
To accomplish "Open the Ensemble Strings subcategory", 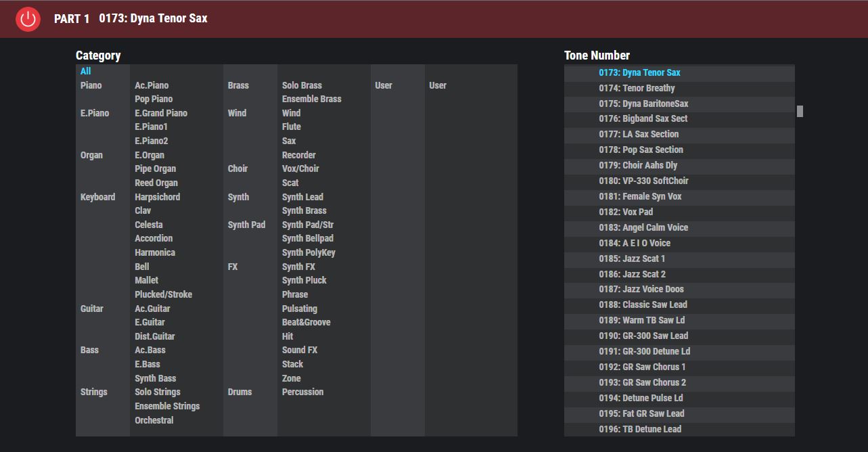I will tap(167, 406).
